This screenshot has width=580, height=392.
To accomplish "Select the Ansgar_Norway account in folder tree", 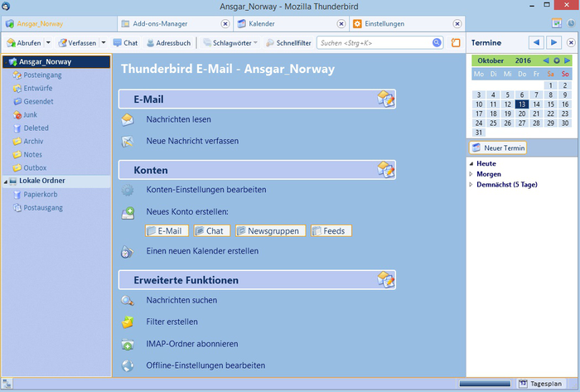I will [x=56, y=62].
